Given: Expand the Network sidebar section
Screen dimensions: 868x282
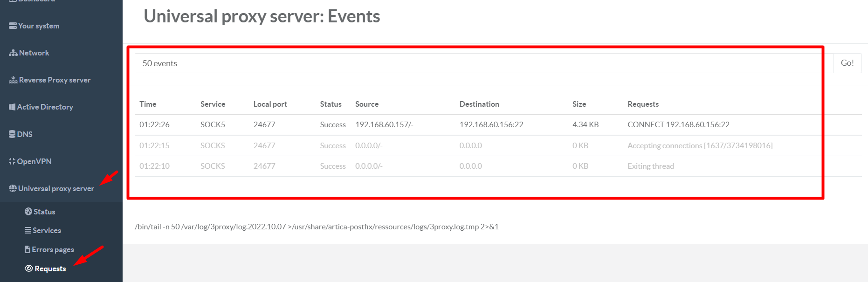Looking at the screenshot, I should tap(34, 53).
